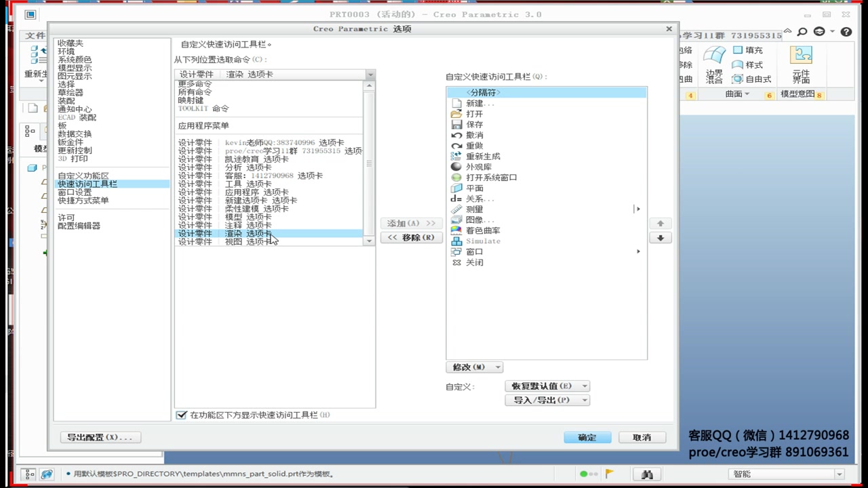
Task: Open 环境 category in options list
Action: click(66, 52)
